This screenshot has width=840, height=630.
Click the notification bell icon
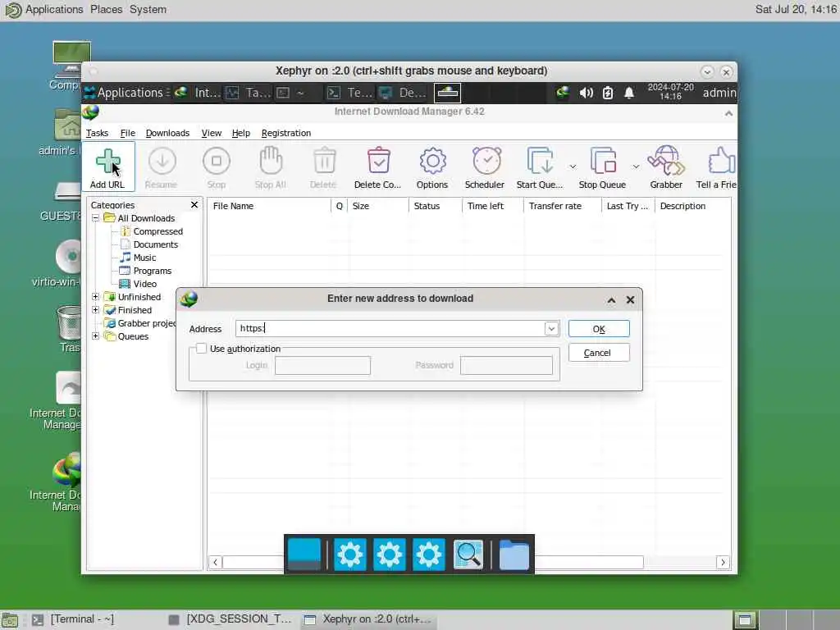pos(629,93)
